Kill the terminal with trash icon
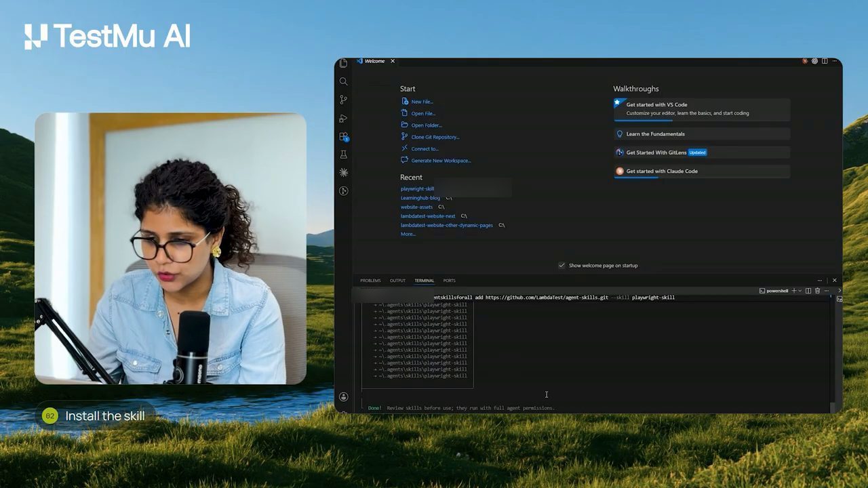868x488 pixels. click(817, 291)
